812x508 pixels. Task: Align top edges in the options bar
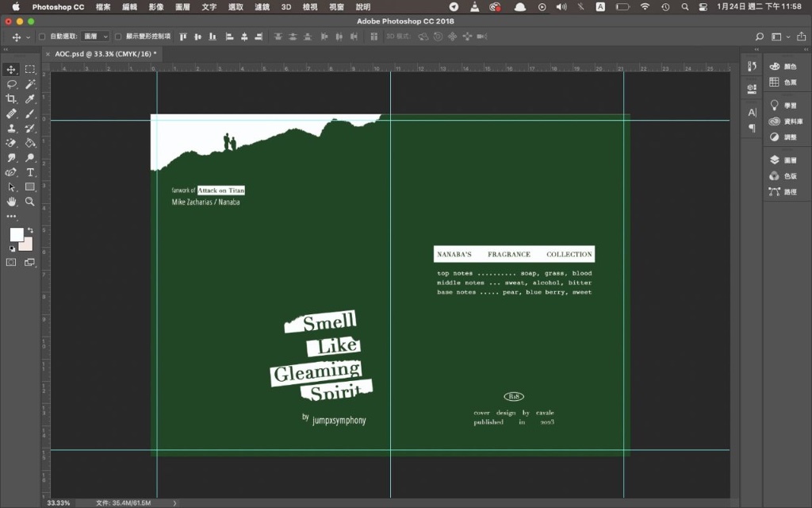point(183,37)
